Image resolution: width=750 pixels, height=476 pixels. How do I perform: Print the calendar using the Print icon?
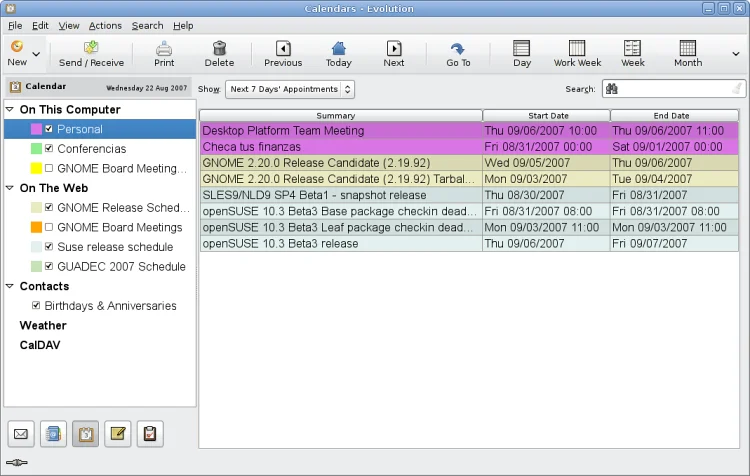click(x=164, y=48)
